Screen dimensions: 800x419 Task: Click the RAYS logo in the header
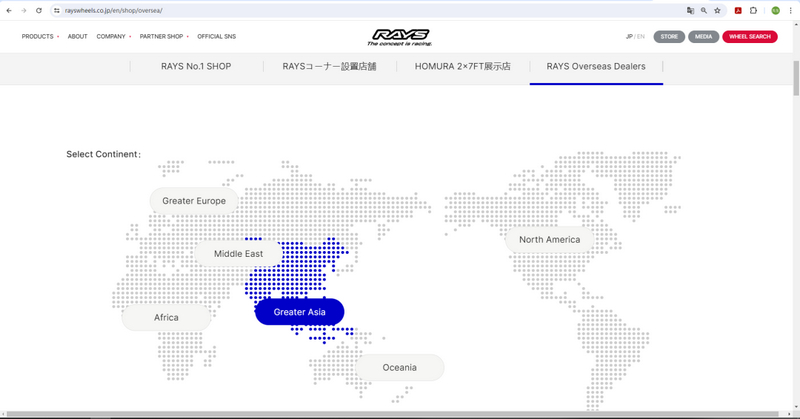click(399, 35)
